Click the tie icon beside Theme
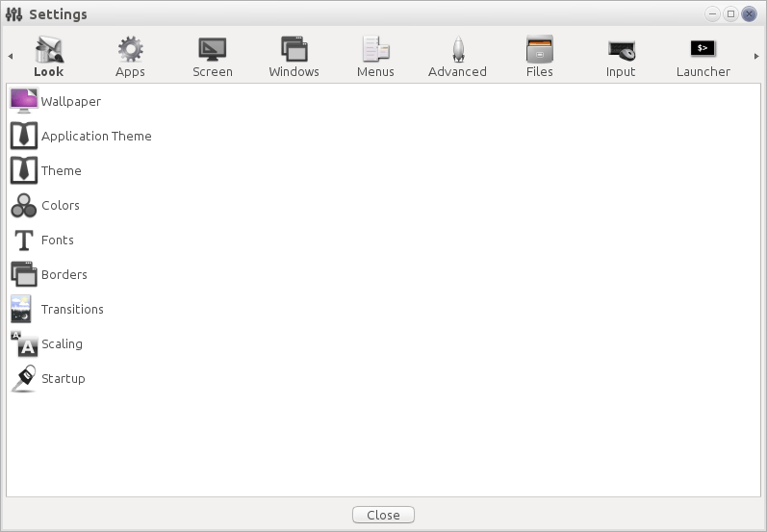 [x=23, y=170]
